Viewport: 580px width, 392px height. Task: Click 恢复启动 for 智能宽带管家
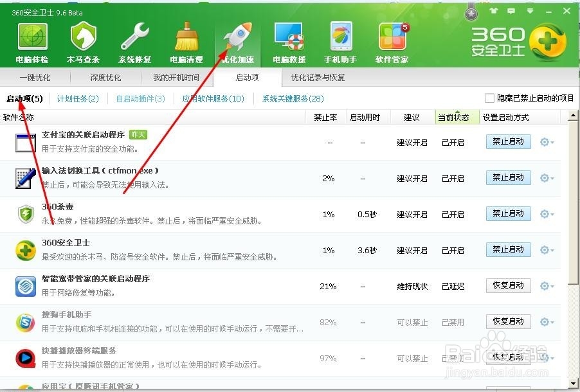(x=508, y=285)
